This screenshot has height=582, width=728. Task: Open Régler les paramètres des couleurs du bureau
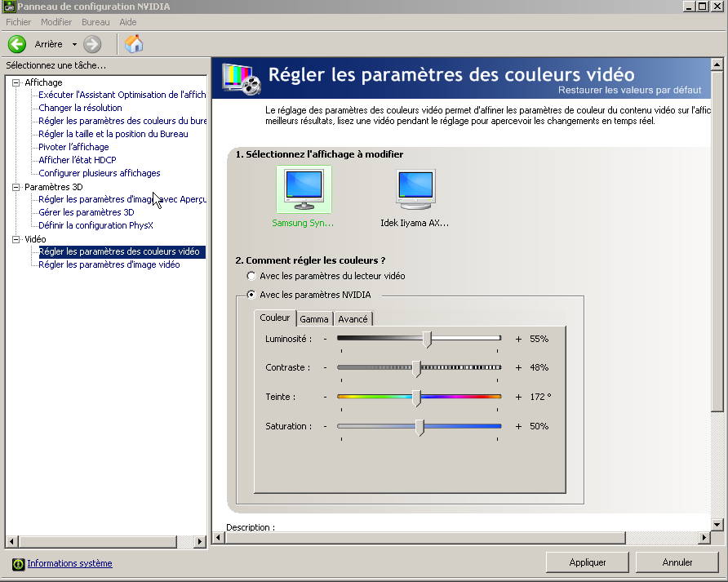(x=122, y=121)
